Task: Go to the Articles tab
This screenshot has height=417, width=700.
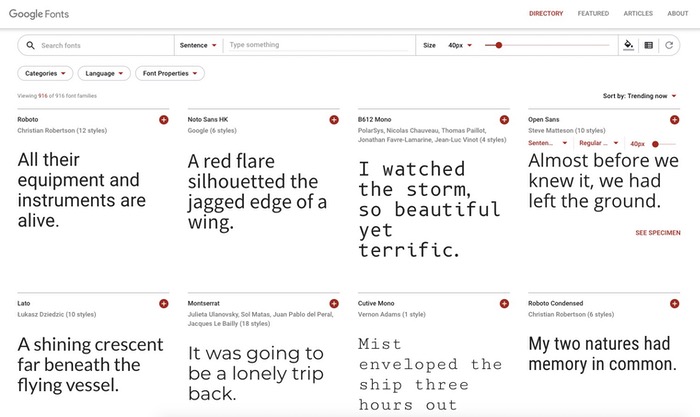Action: click(x=638, y=13)
